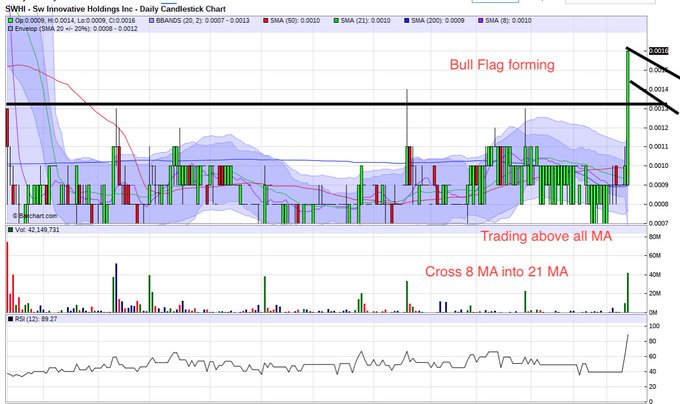Click the 60 RSI axis label
680x404 pixels.
coord(653,356)
